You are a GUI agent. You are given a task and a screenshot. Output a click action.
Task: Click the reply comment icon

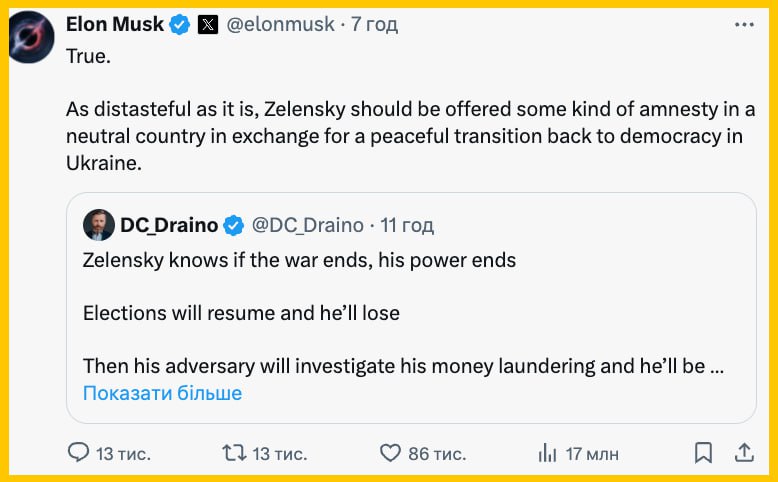tap(79, 453)
